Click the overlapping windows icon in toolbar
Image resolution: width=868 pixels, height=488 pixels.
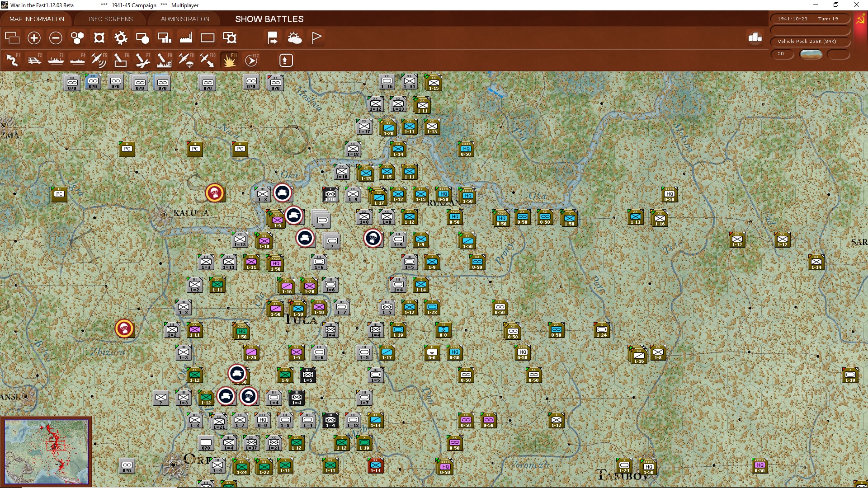click(12, 38)
